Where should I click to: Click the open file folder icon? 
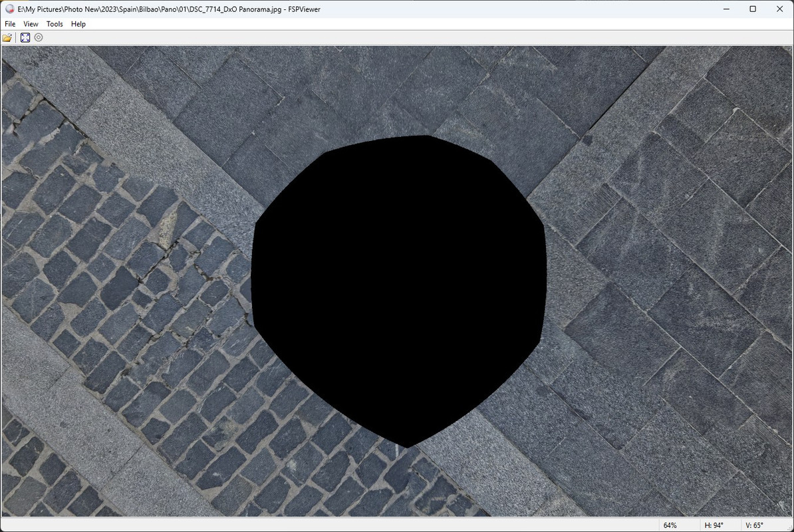pos(7,37)
